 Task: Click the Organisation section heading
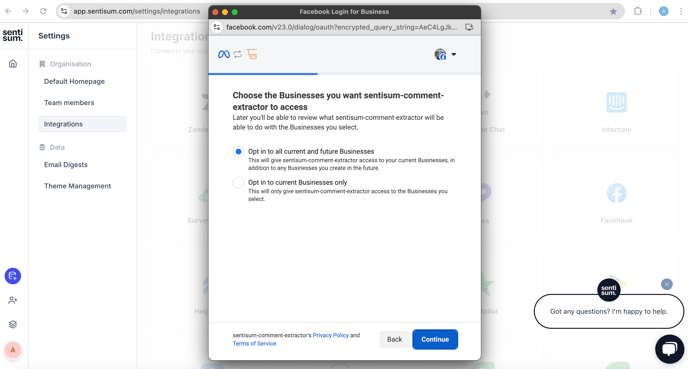click(x=65, y=64)
